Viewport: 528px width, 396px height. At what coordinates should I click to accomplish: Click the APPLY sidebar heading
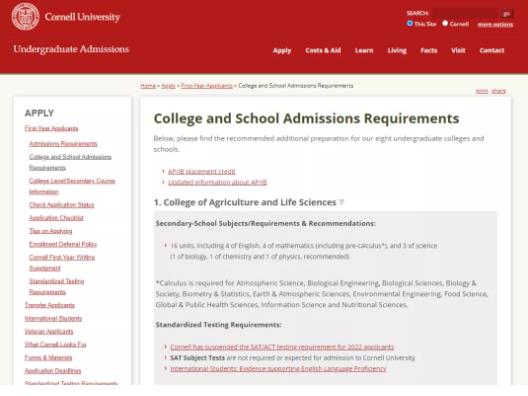click(x=39, y=113)
